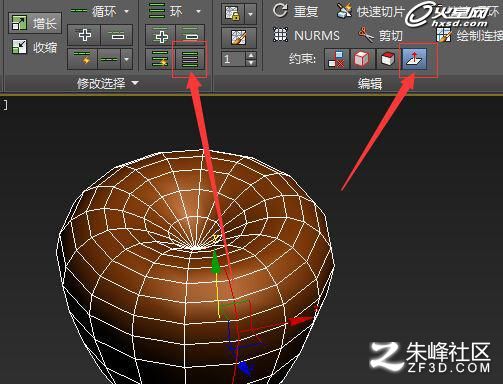
Task: Click the NURMS toolbar item
Action: click(x=306, y=35)
